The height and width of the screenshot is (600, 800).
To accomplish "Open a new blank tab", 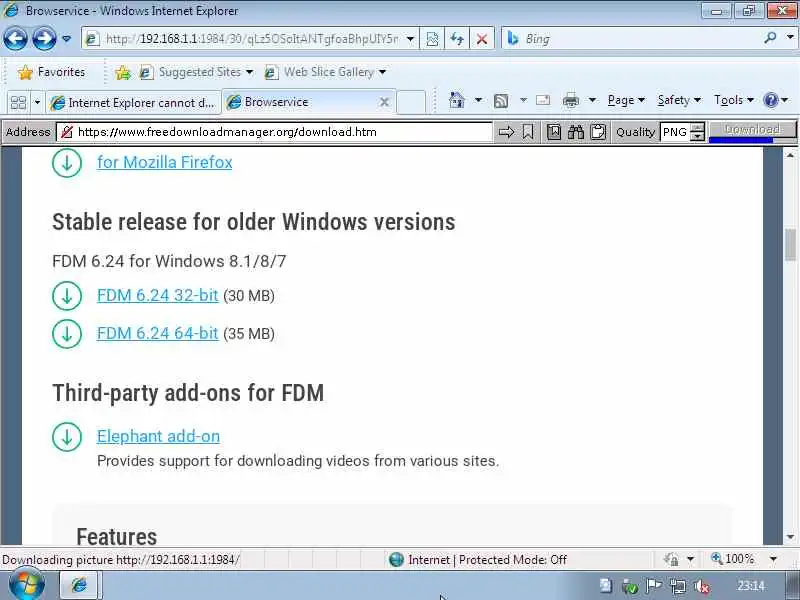I will click(411, 102).
